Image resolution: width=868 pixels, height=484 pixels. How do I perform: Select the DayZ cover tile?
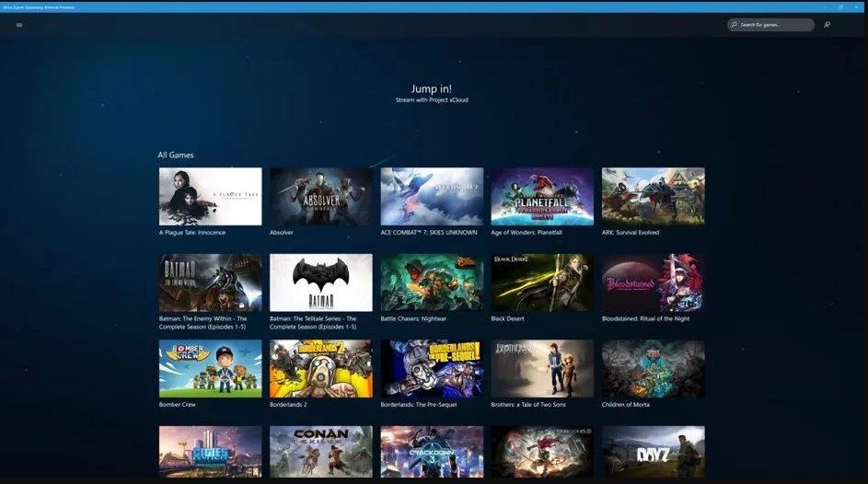pos(654,452)
